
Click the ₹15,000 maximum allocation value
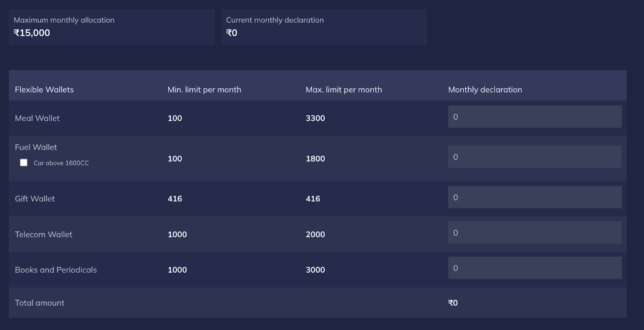point(32,33)
